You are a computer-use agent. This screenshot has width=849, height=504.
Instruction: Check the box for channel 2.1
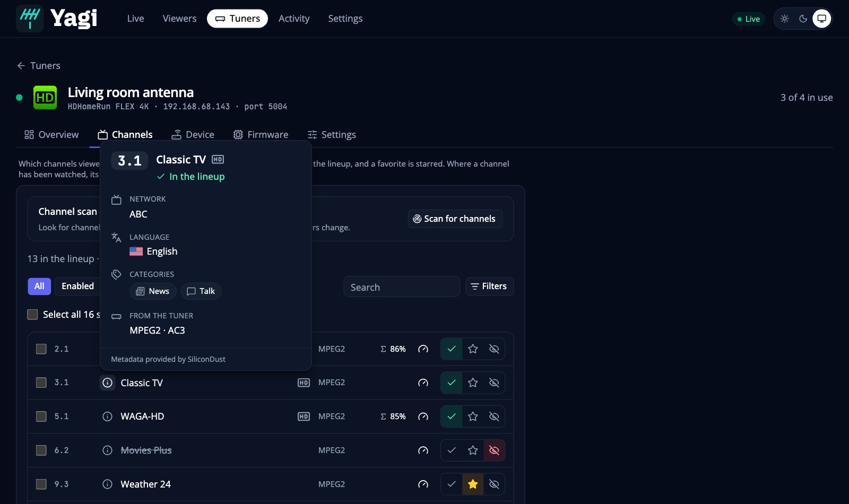(x=41, y=349)
